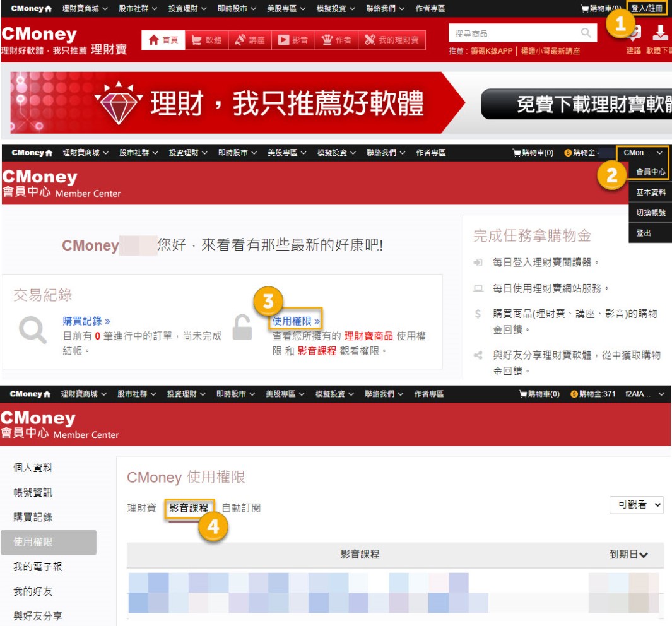Open the 使用權限 » link under 交易紀錄
Screen dimensions: 672x626
click(296, 321)
